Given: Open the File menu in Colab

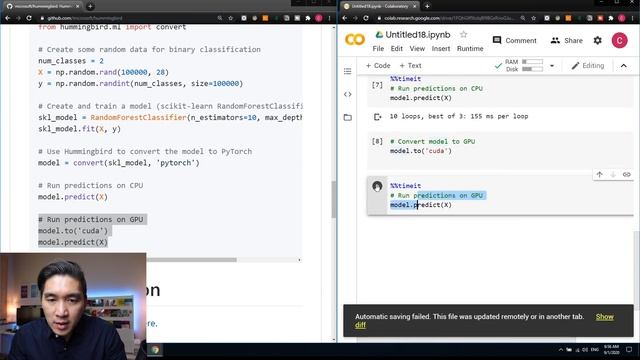Looking at the screenshot, I should click(378, 49).
